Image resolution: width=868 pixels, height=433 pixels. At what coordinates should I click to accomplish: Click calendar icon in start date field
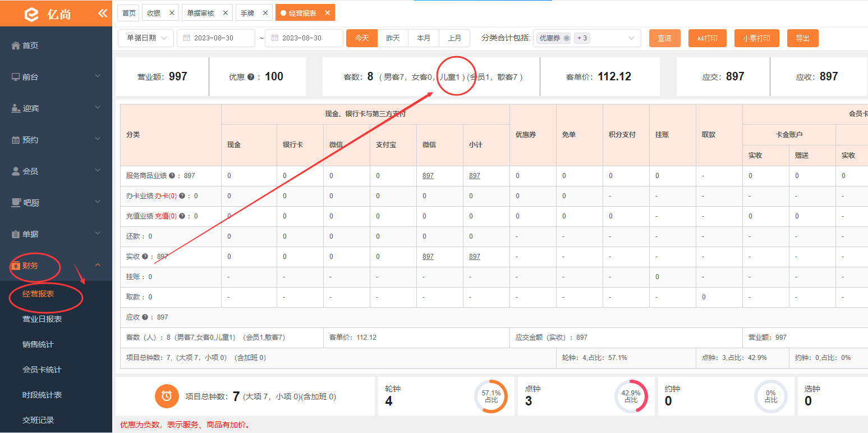coord(187,38)
